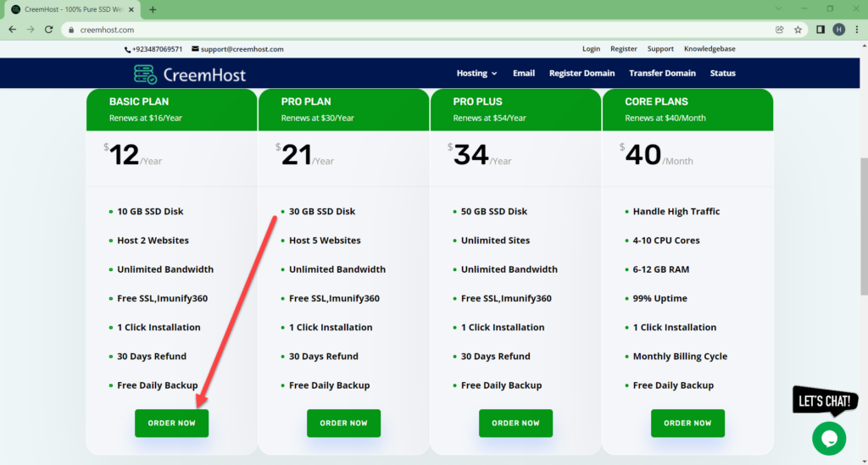Viewport: 868px width, 465px height.
Task: Open the browser side panel icon
Action: pos(821,30)
